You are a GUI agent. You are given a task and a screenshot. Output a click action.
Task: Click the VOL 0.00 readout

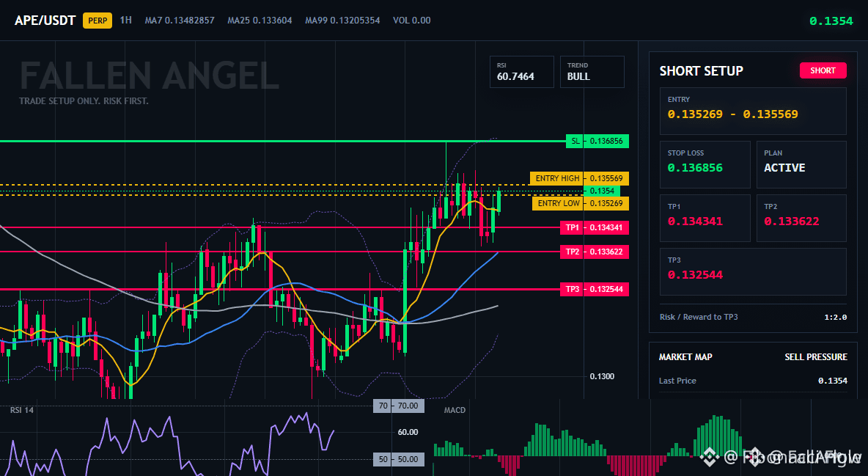[412, 21]
